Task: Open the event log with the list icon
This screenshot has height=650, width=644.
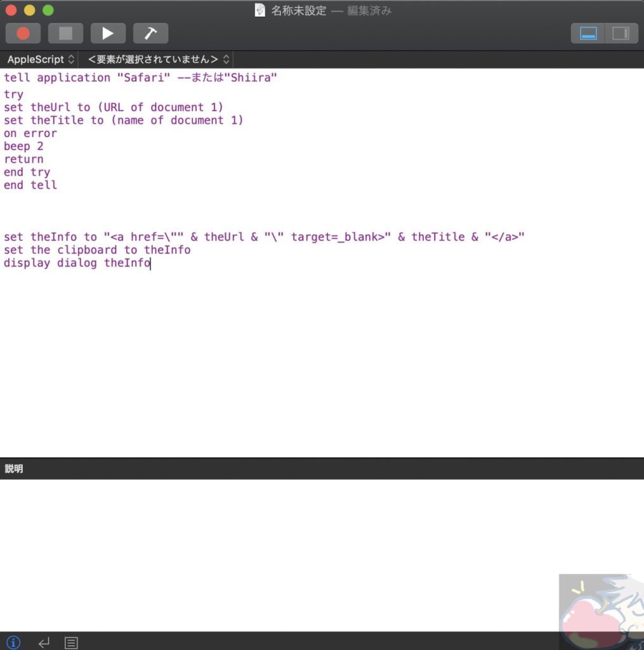Action: point(71,642)
